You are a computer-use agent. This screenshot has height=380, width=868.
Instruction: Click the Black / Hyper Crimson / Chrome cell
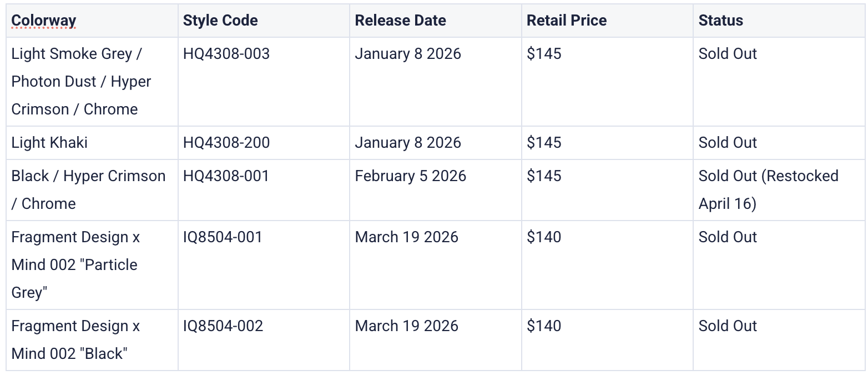tap(88, 189)
